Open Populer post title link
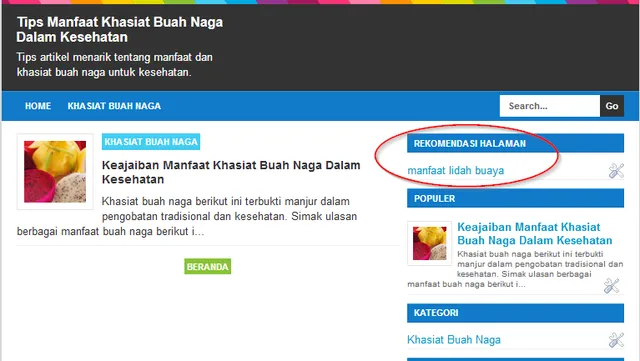The height and width of the screenshot is (361, 640). [535, 234]
